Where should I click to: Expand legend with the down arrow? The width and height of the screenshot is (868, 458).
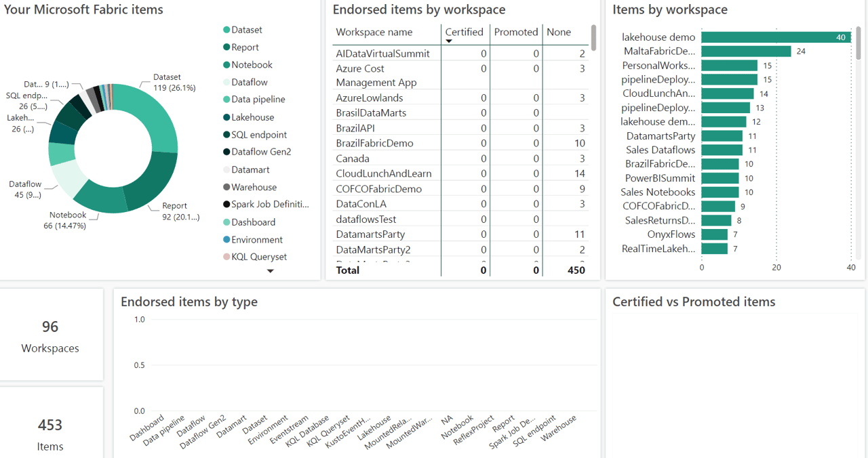tap(270, 271)
